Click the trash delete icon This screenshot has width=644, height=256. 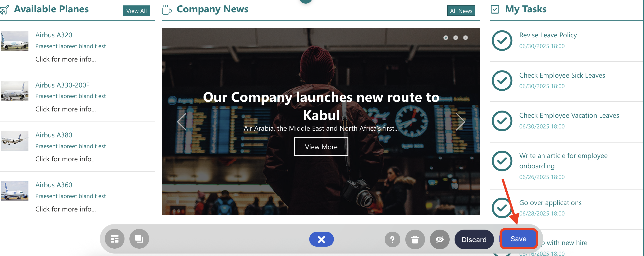415,239
